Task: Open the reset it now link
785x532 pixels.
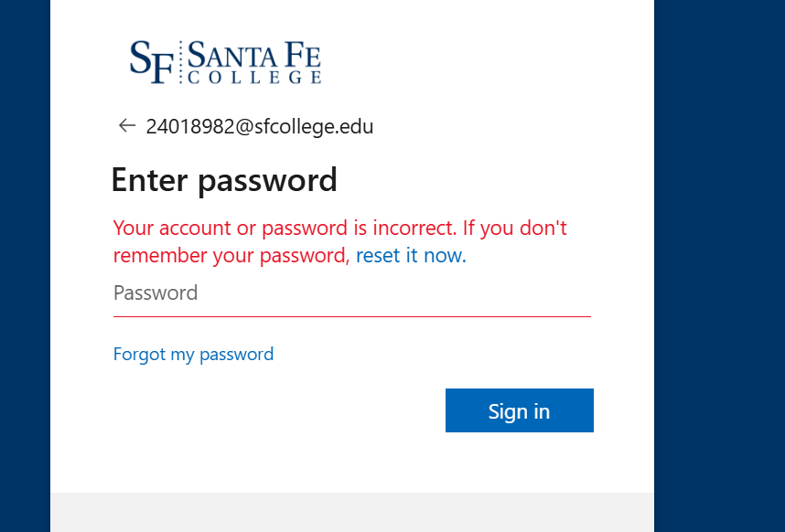Action: (411, 256)
